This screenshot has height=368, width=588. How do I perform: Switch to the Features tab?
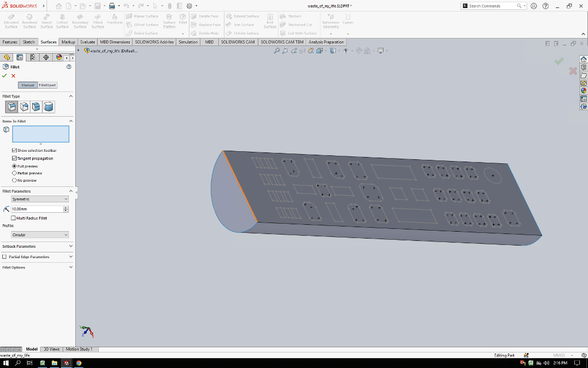10,42
